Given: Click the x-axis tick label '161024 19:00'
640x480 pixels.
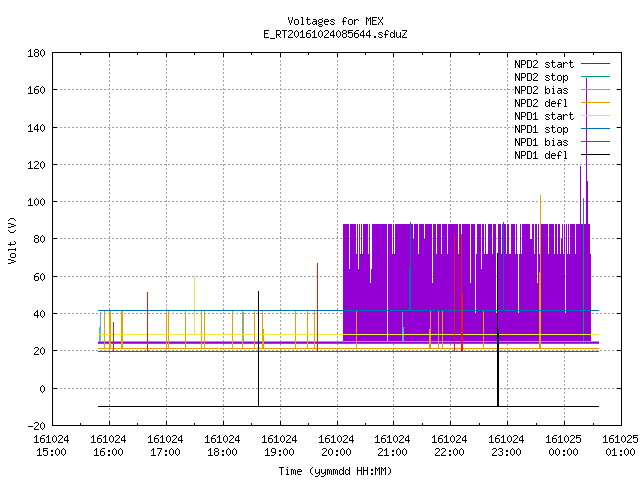Looking at the screenshot, I should click(x=279, y=446).
